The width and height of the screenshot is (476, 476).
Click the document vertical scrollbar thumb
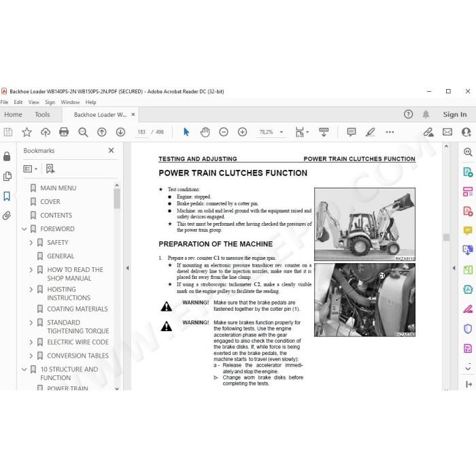446,237
